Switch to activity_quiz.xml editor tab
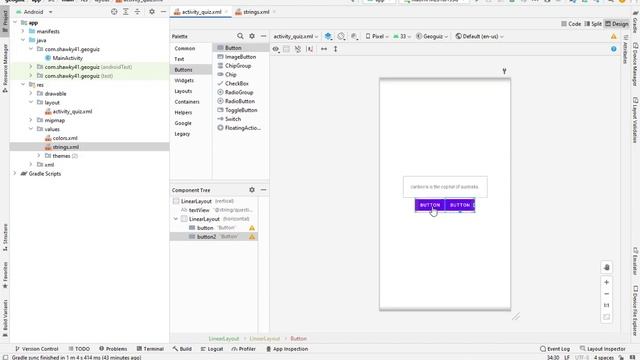The image size is (640, 360). (201, 12)
